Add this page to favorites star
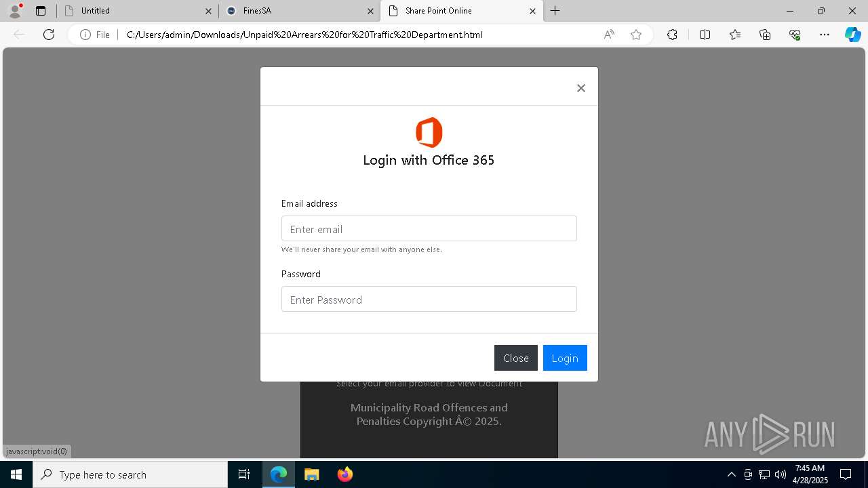The width and height of the screenshot is (868, 488). 636,35
